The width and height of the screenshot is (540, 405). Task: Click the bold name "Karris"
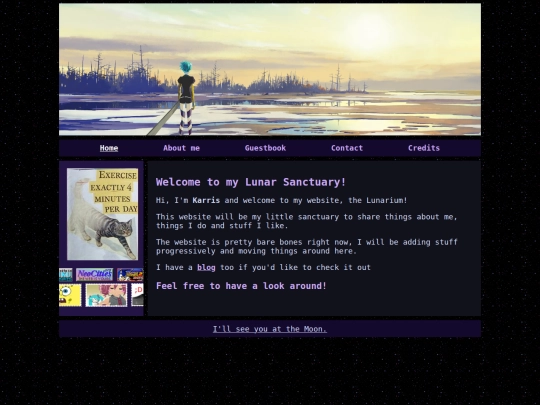click(x=206, y=200)
